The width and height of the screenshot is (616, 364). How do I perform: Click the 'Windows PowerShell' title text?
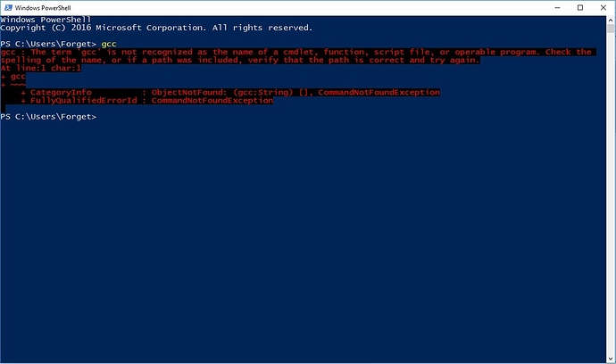pyautogui.click(x=43, y=8)
